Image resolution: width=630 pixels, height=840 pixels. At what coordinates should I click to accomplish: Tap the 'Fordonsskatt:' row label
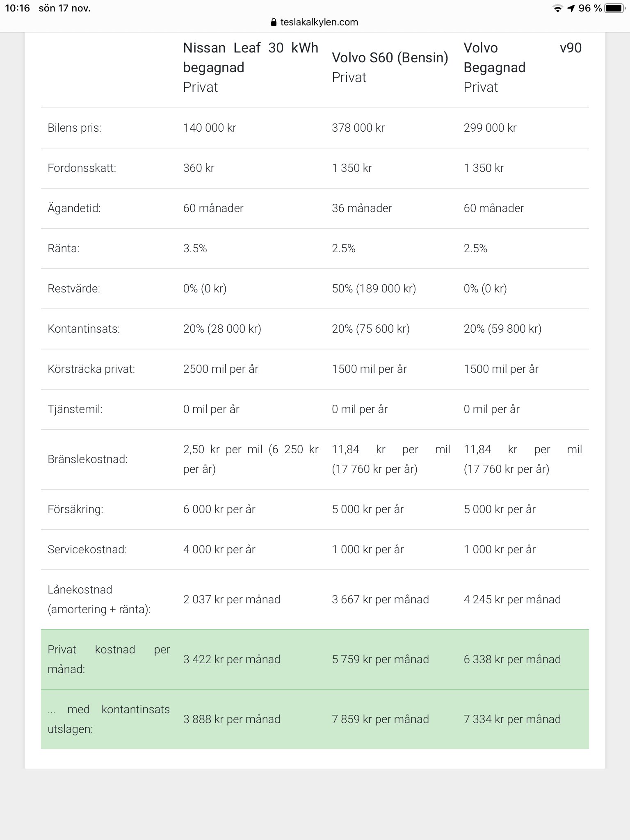click(x=82, y=168)
